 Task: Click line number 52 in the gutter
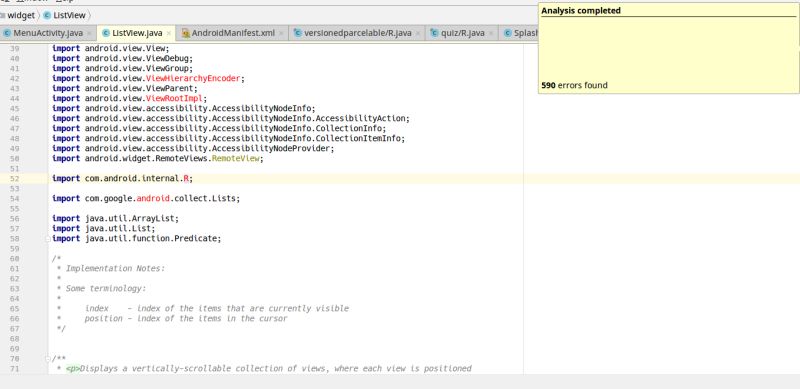pyautogui.click(x=14, y=179)
